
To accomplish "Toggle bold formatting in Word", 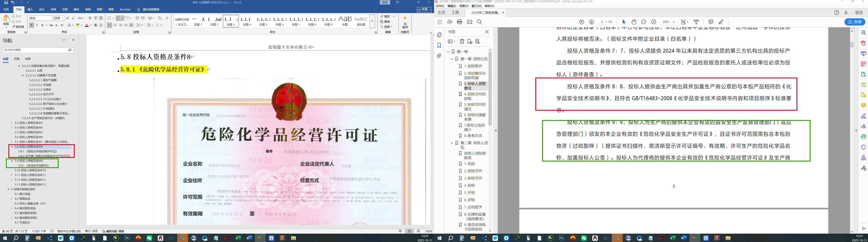I will coord(32,25).
